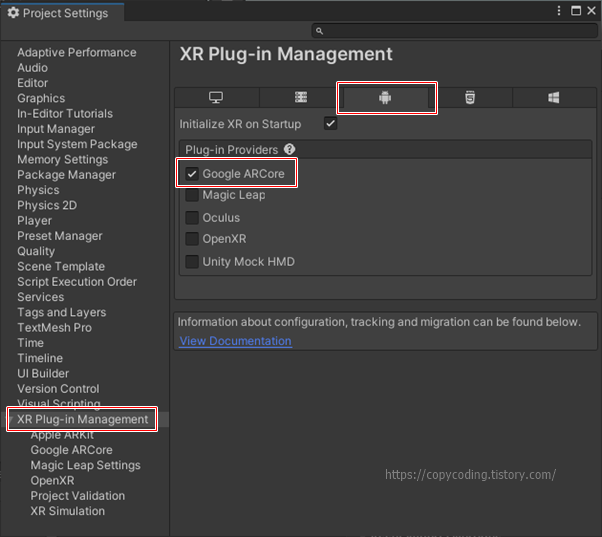
Task: Select the Project Settings window tab
Action: click(62, 13)
